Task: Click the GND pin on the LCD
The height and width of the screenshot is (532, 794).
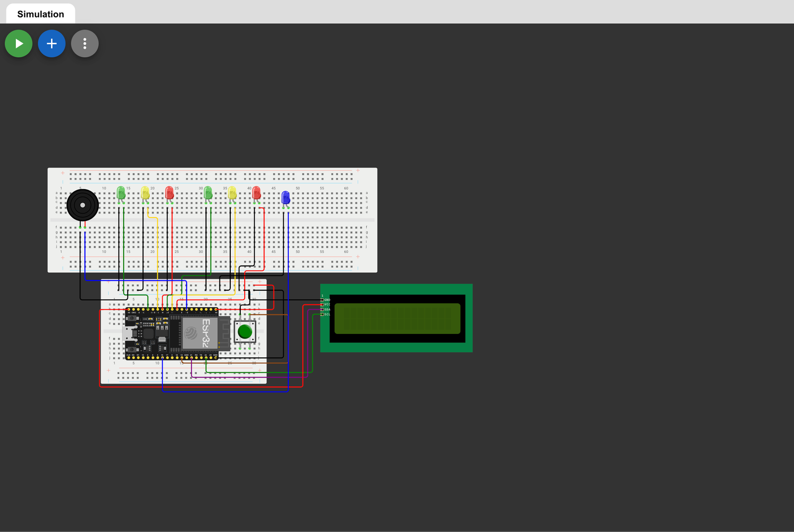Action: click(323, 300)
